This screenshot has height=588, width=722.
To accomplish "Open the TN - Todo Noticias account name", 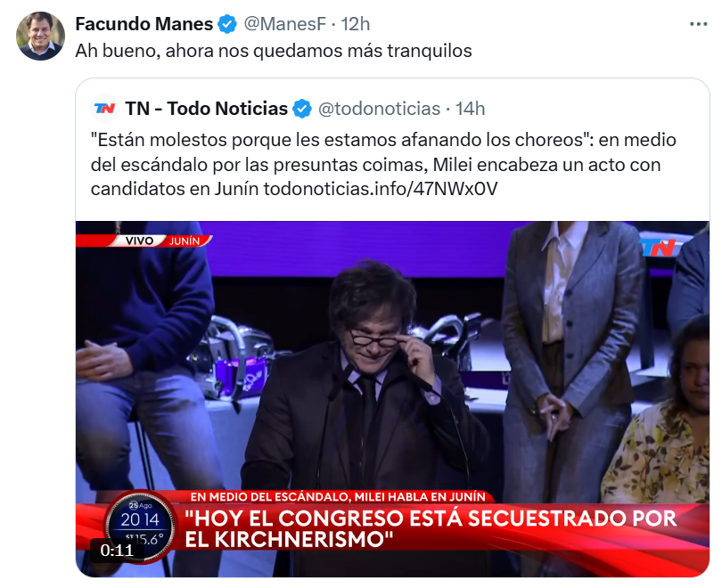I will tap(206, 109).
